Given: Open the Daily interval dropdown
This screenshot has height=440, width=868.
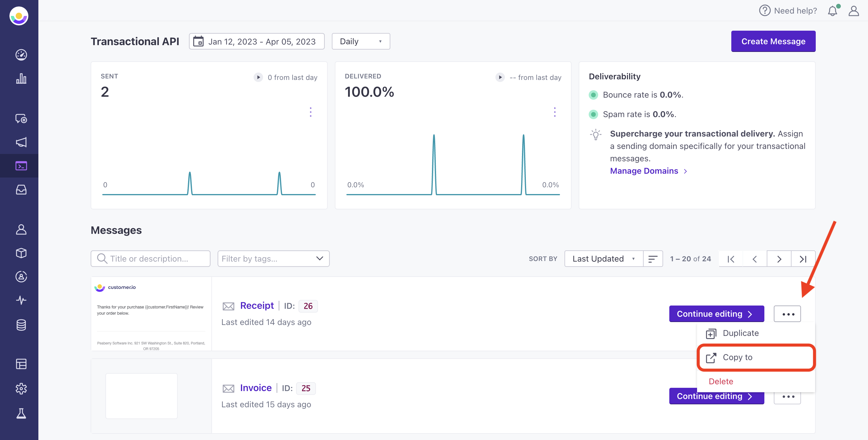Looking at the screenshot, I should pos(360,41).
